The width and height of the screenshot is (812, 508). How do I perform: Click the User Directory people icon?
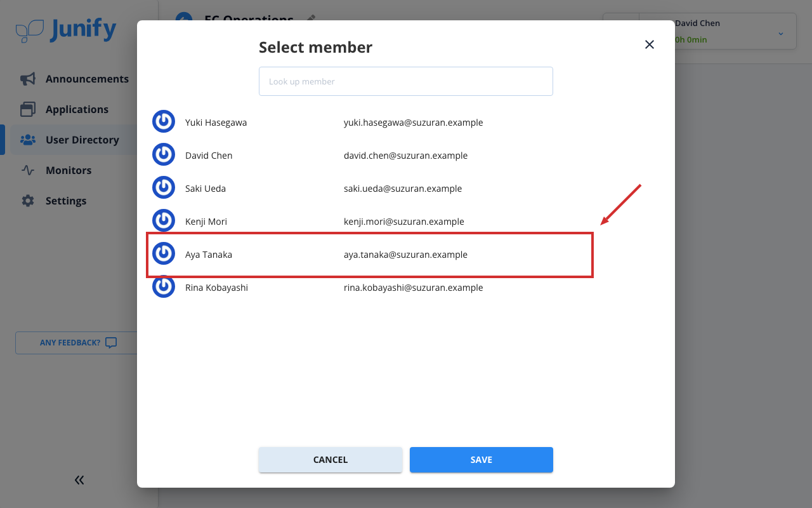click(x=28, y=140)
